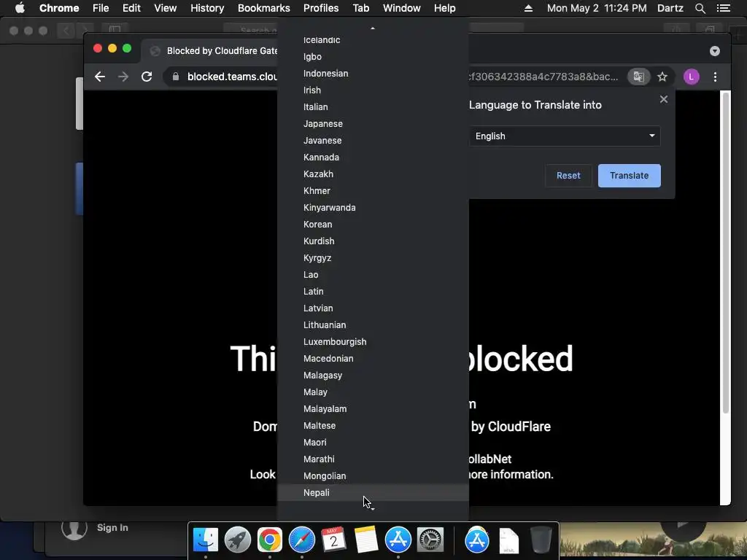Choose Indonesian from language list
The height and width of the screenshot is (560, 747).
[373, 74]
